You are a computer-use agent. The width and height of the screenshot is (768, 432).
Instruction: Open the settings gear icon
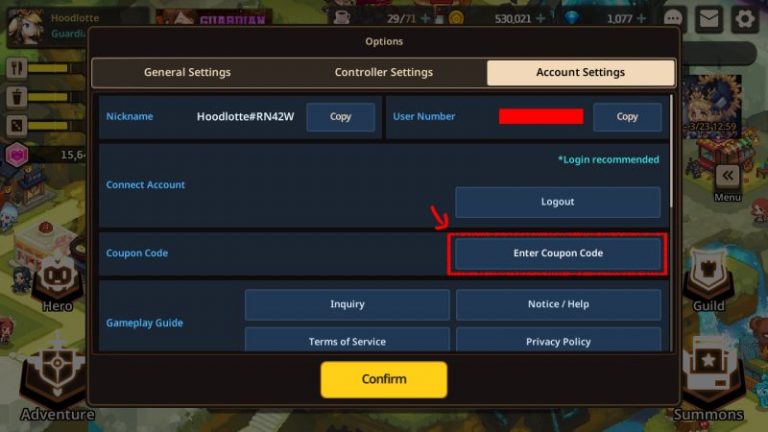click(x=744, y=19)
